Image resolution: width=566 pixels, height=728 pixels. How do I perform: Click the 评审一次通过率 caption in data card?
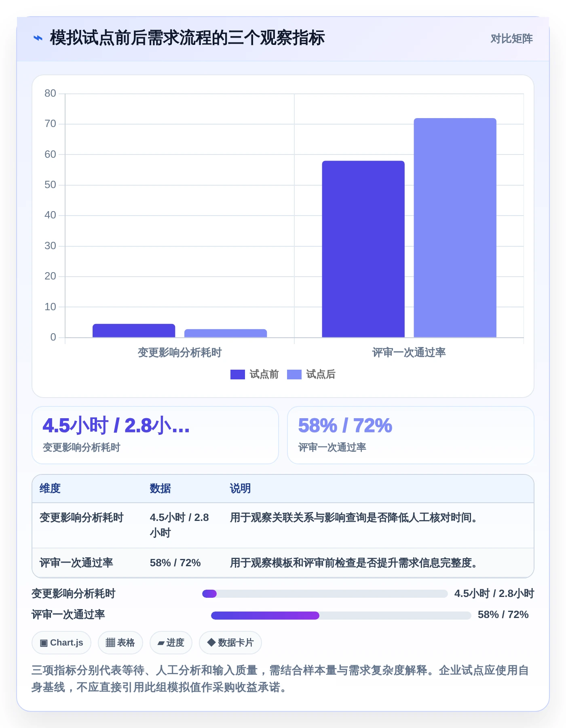tap(332, 447)
